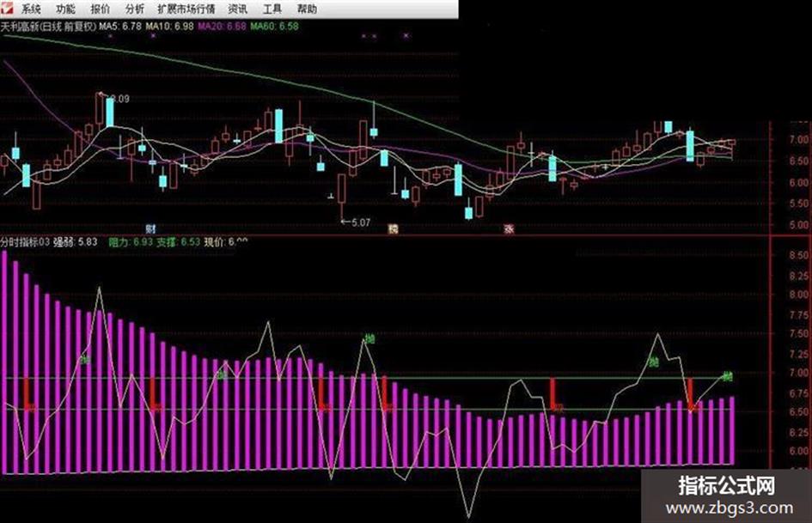Click the 7.25 indicator axis value
Viewport: 812px width, 523px height.
click(798, 354)
